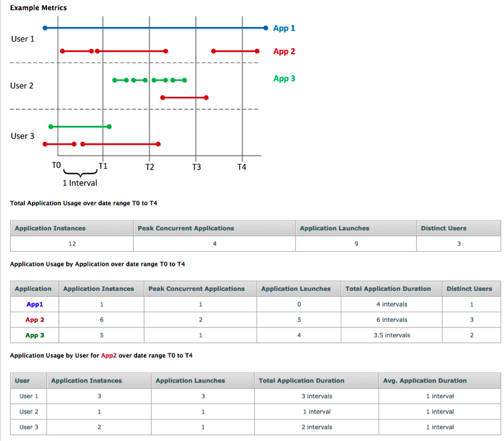Click the blue App 1 legend label
The height and width of the screenshot is (441, 504).
pyautogui.click(x=284, y=28)
